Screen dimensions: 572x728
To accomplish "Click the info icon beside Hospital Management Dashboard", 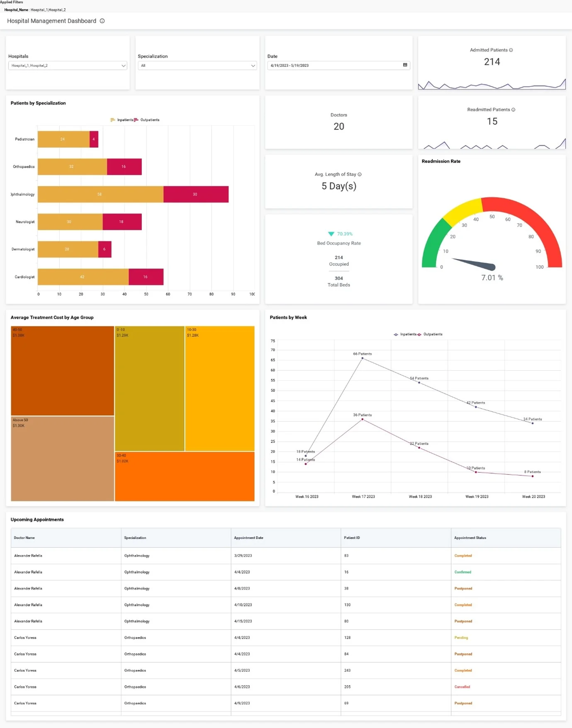I will (102, 21).
